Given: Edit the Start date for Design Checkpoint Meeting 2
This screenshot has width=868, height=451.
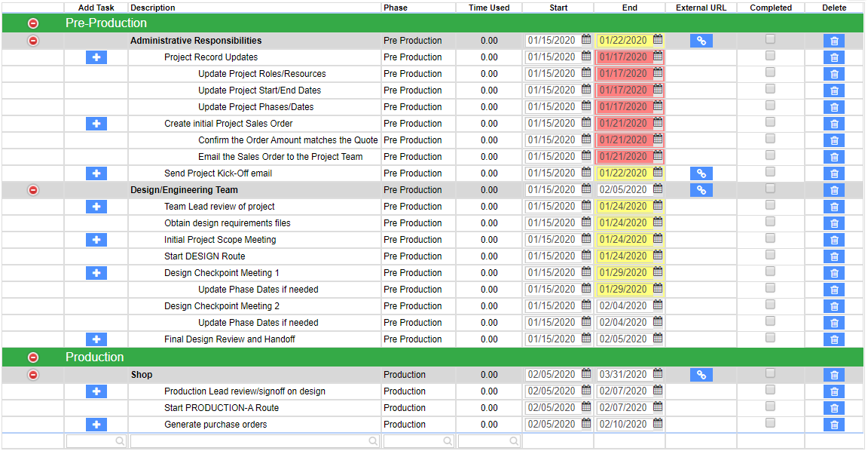Looking at the screenshot, I should coord(552,306).
